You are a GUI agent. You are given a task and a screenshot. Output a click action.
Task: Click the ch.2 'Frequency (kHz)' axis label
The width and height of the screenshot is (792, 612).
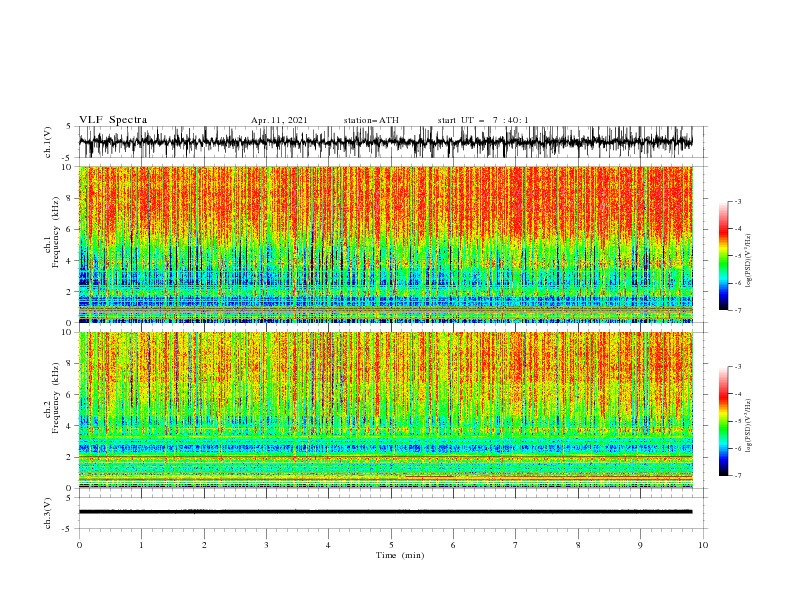coord(54,397)
